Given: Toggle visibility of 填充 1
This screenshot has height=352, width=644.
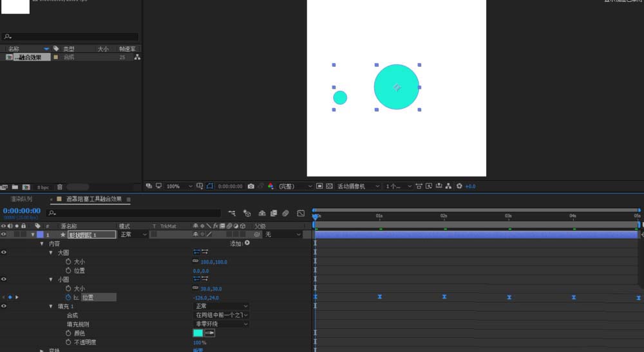Looking at the screenshot, I should pyautogui.click(x=4, y=306).
